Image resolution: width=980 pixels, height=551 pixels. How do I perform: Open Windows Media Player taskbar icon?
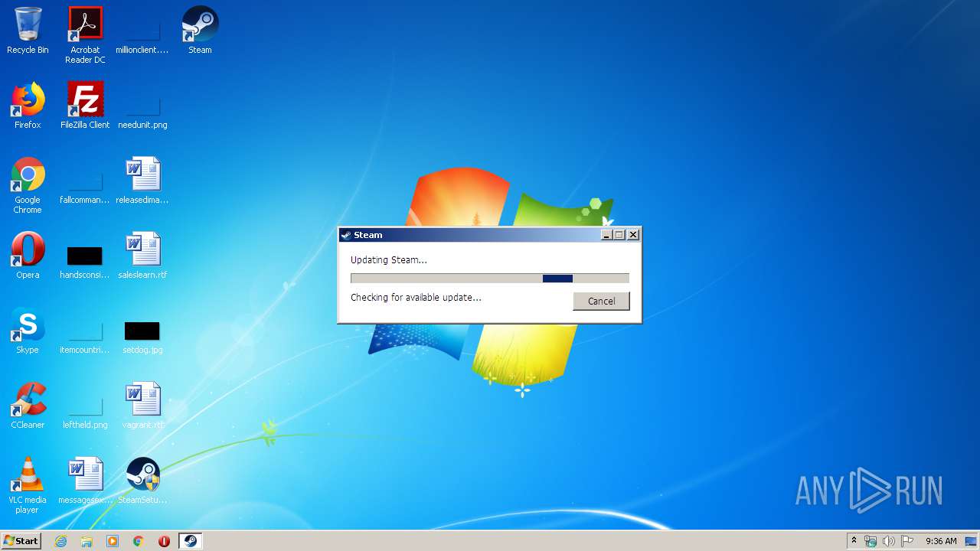[x=113, y=541]
